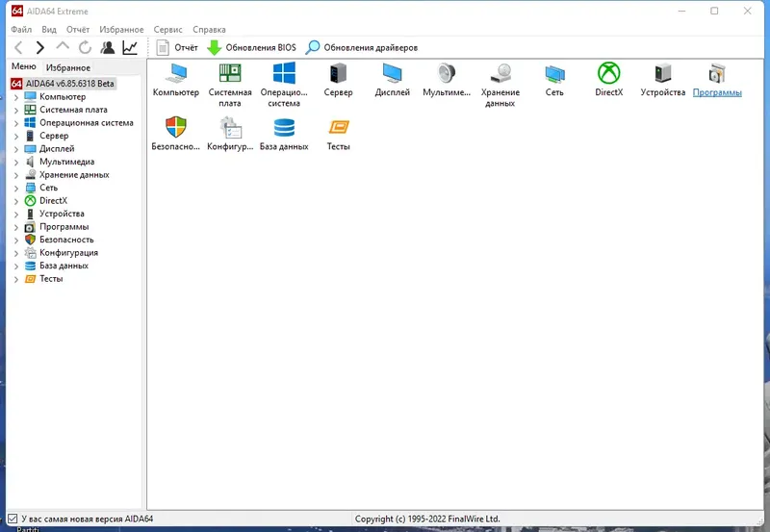Screen dimensions: 770x532
Task: Open the Дисплей icon in main pane
Action: click(392, 73)
